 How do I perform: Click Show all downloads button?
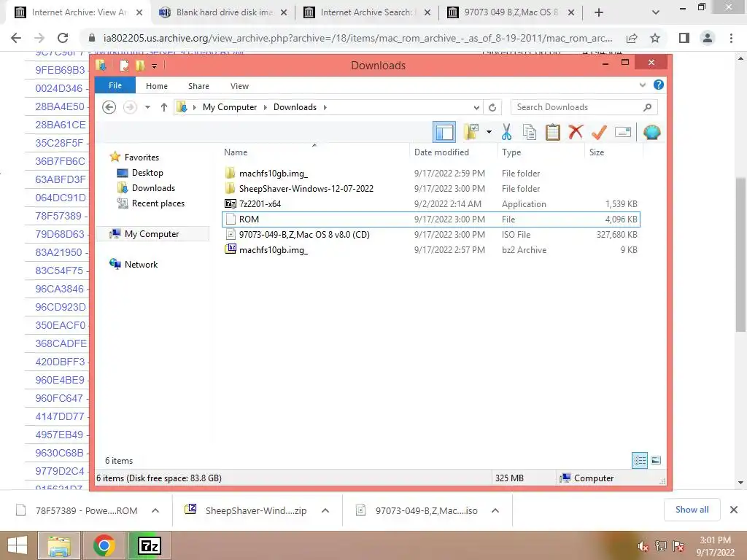pos(692,510)
